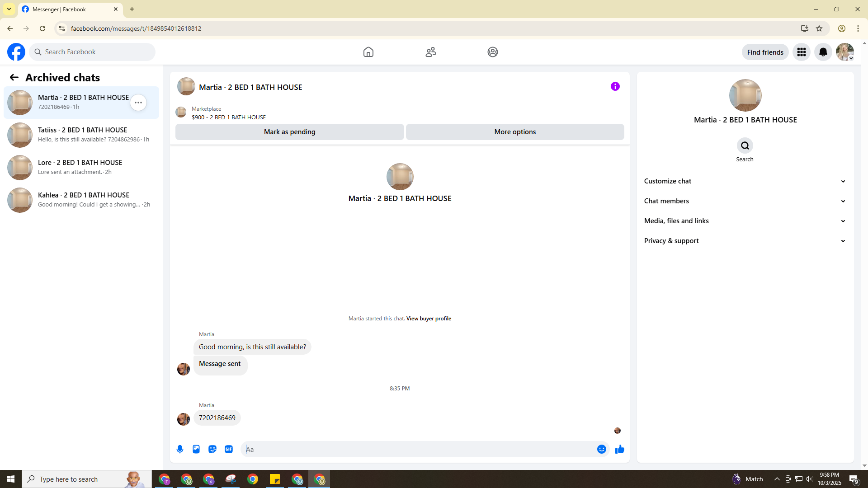Close the Messenger browser tab
Image resolution: width=868 pixels, height=488 pixels.
click(116, 9)
